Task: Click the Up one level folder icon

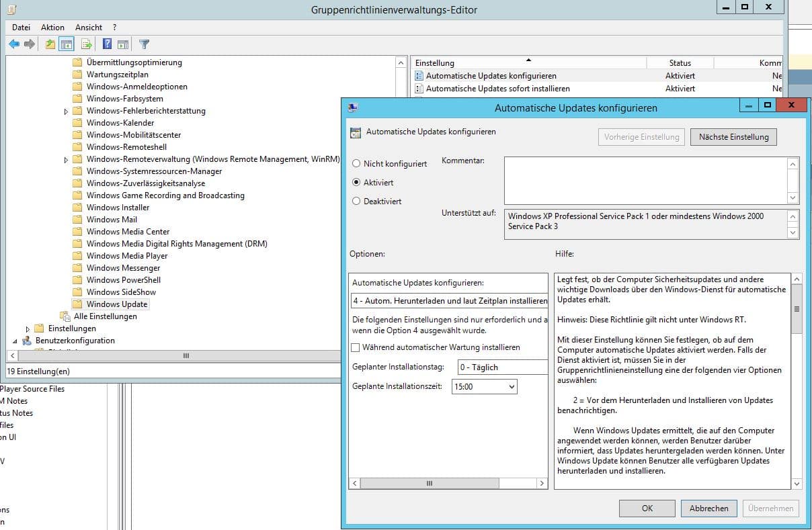Action: (50, 44)
